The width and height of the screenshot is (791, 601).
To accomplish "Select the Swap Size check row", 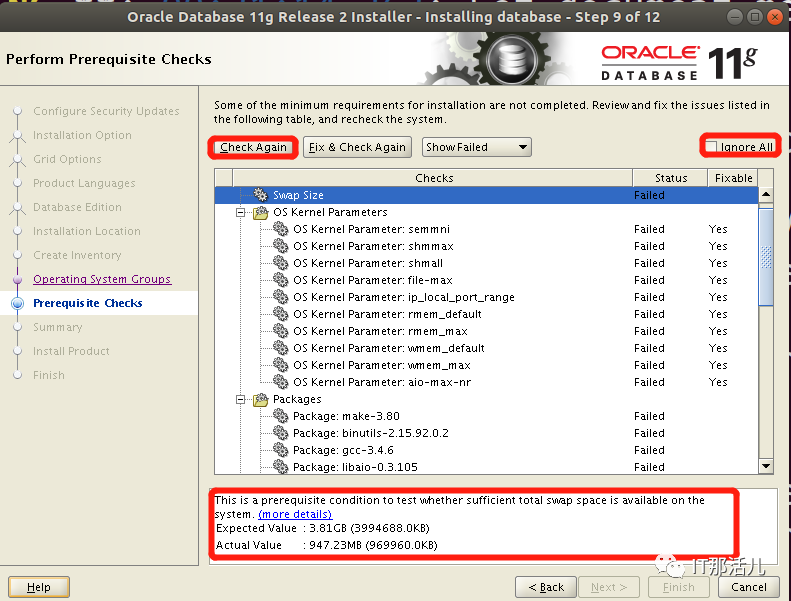I will pos(486,195).
